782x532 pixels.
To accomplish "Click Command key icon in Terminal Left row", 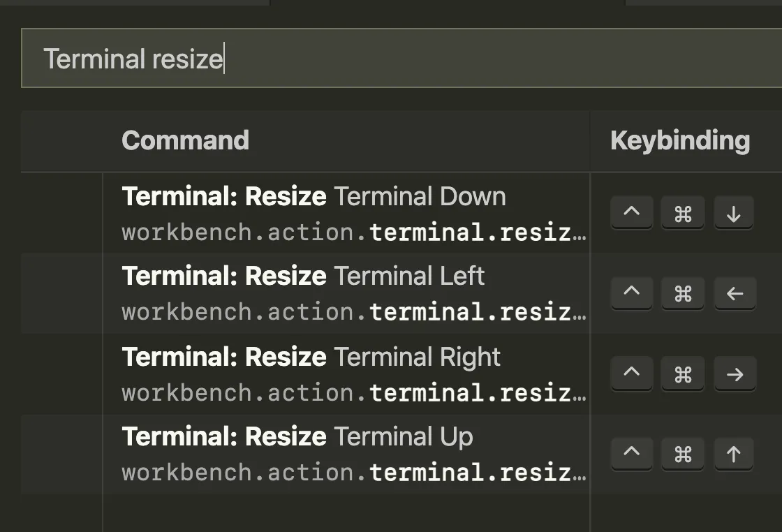I will pyautogui.click(x=683, y=293).
